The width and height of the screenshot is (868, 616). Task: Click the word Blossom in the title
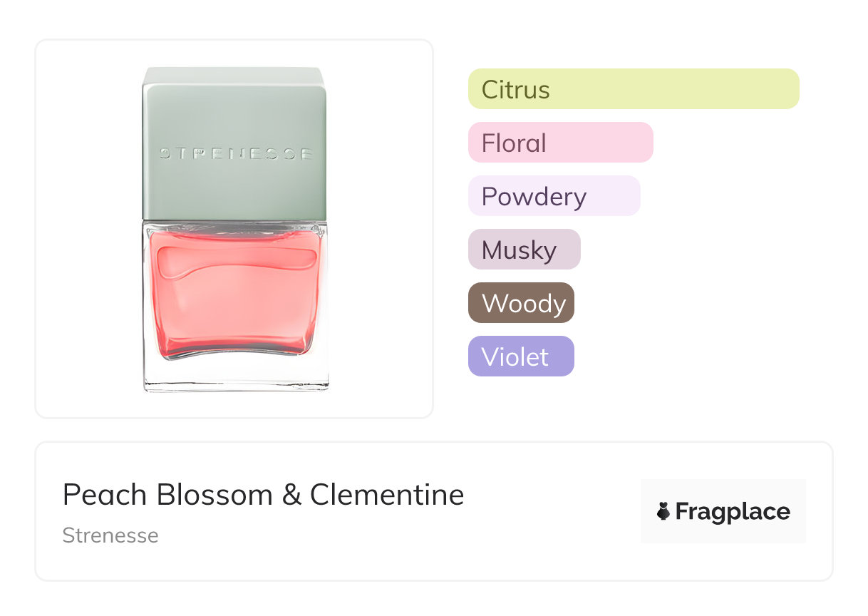click(215, 495)
